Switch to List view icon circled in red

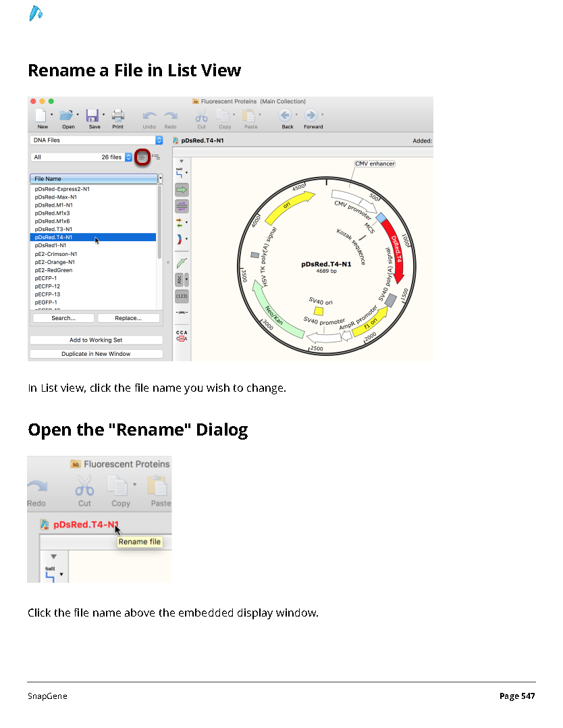[142, 157]
